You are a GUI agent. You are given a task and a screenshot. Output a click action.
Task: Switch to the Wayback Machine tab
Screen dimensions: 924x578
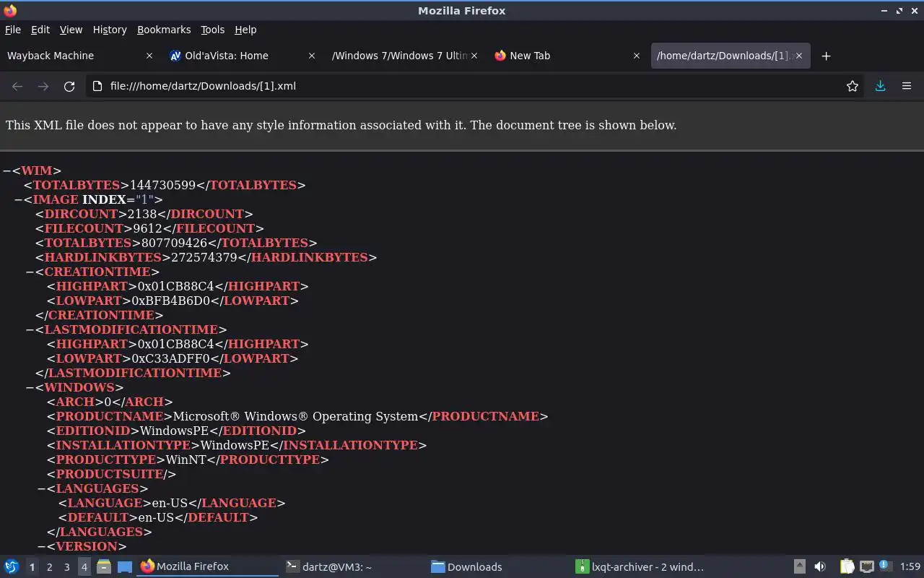point(79,56)
